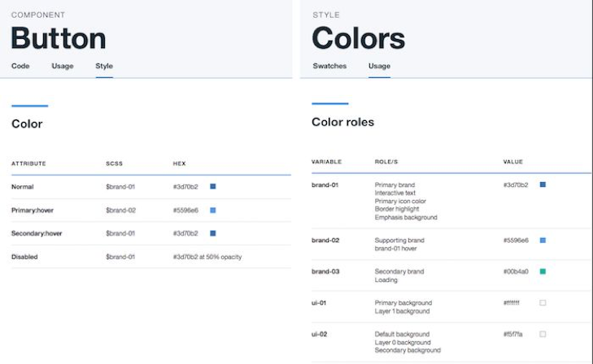Click the brand-02 color swatch in Colors

click(x=543, y=240)
